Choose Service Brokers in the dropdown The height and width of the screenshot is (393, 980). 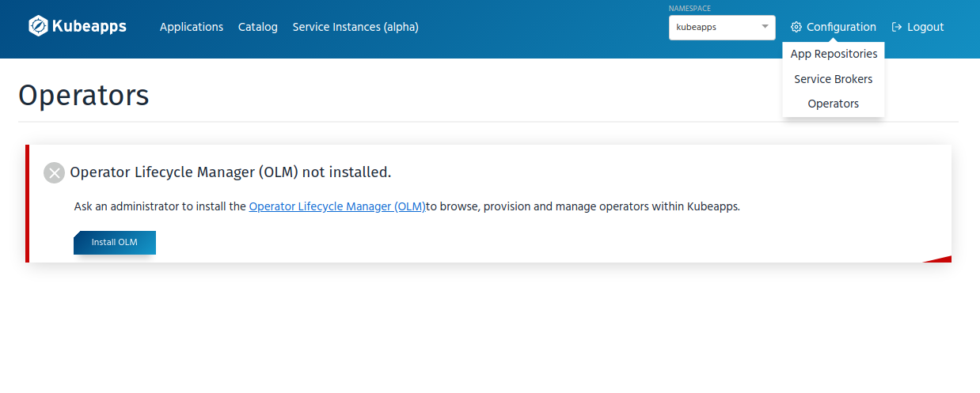834,79
